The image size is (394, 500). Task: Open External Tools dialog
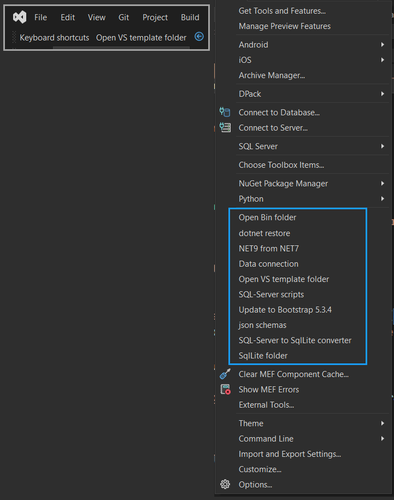266,405
